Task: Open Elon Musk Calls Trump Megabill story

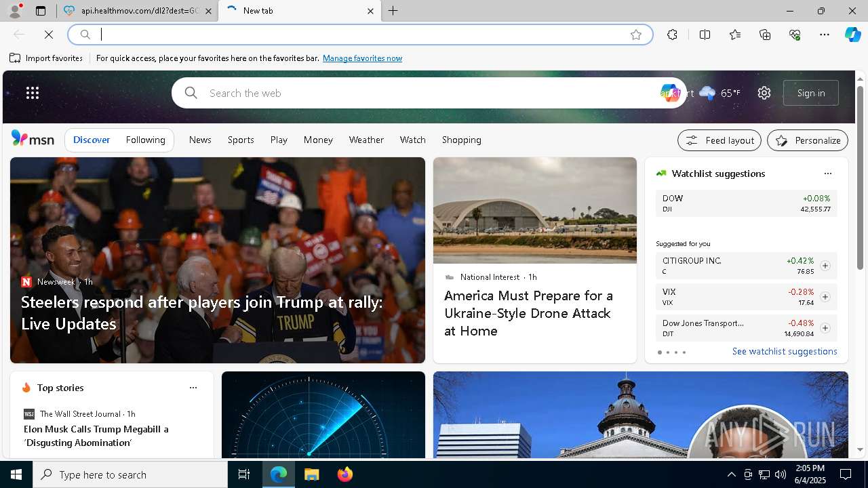Action: [x=96, y=436]
